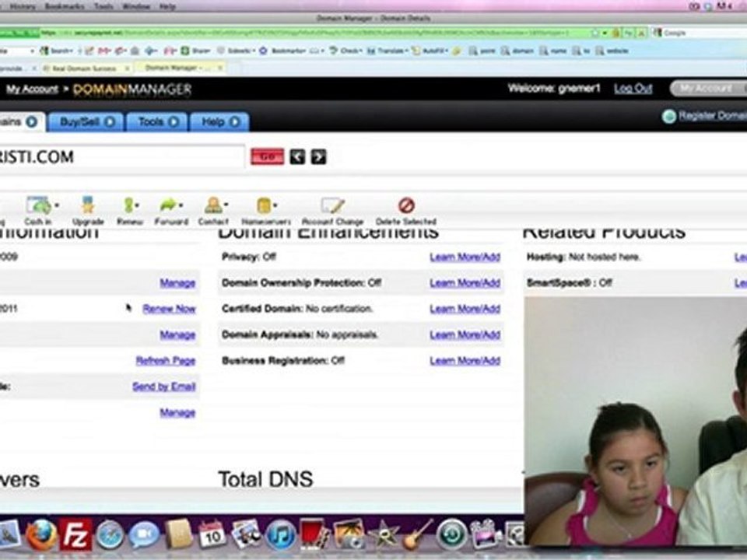Click Learn More/Add for Domain Ownership Protection
The width and height of the screenshot is (747, 560).
[x=465, y=283]
